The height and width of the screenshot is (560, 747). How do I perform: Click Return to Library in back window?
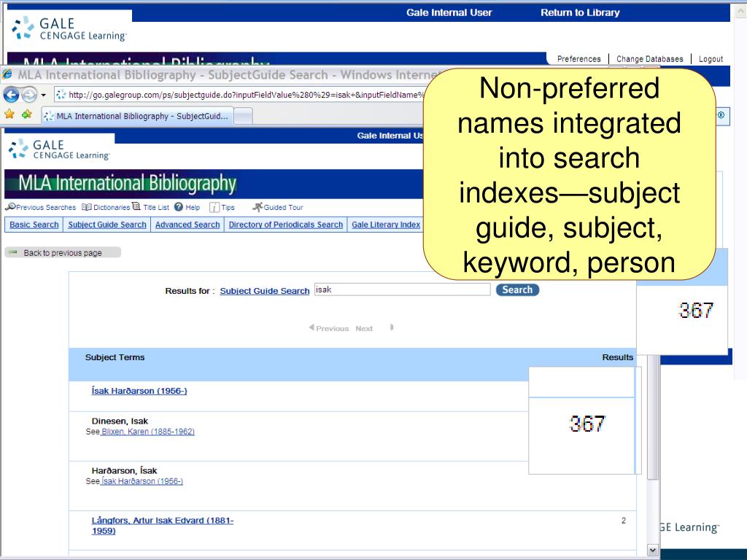click(x=580, y=13)
